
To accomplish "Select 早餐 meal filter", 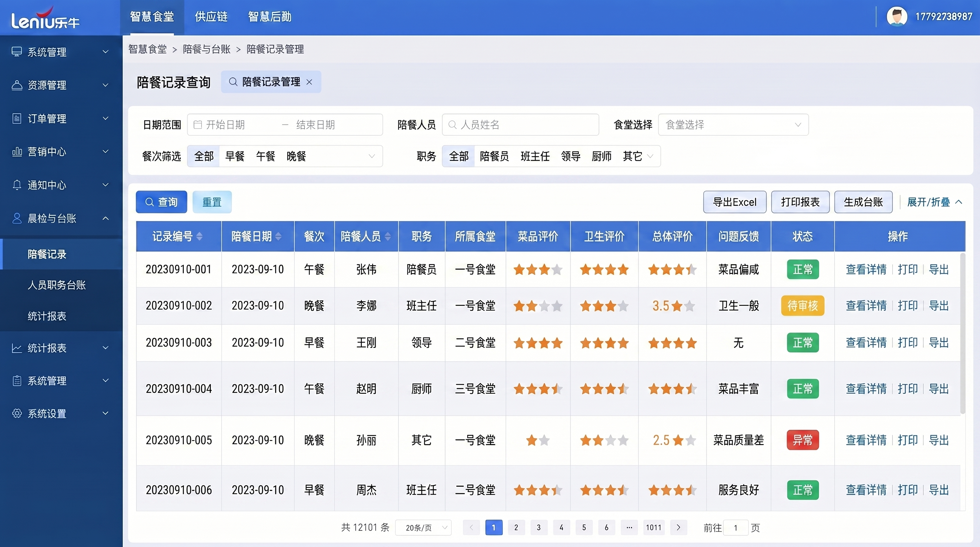I will [235, 156].
